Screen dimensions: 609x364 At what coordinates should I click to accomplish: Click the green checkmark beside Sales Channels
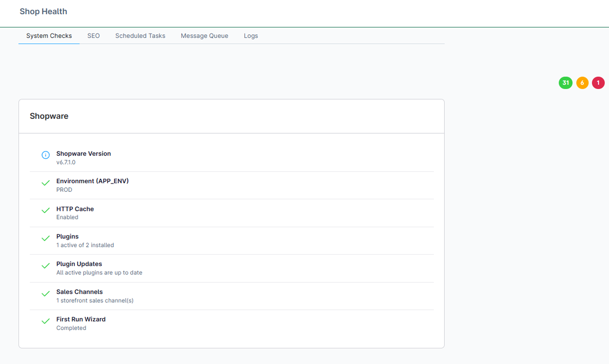(46, 294)
